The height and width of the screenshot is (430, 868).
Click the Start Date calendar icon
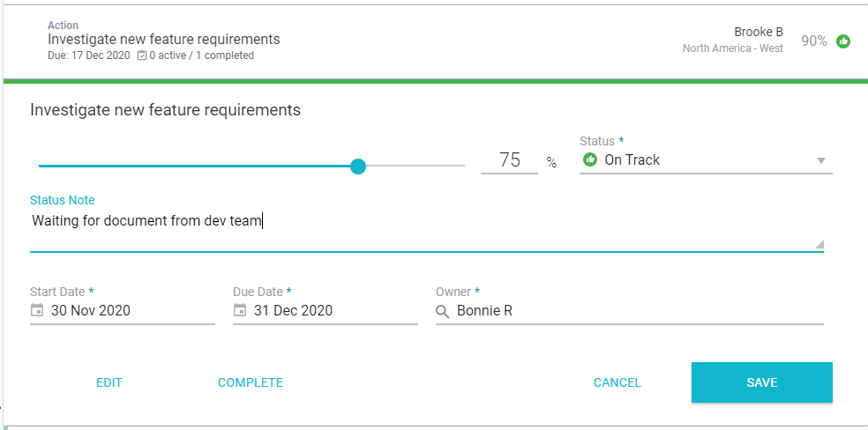(x=37, y=310)
